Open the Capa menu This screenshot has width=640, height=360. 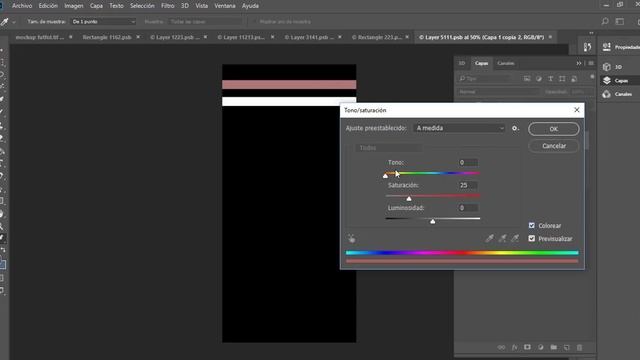click(96, 6)
